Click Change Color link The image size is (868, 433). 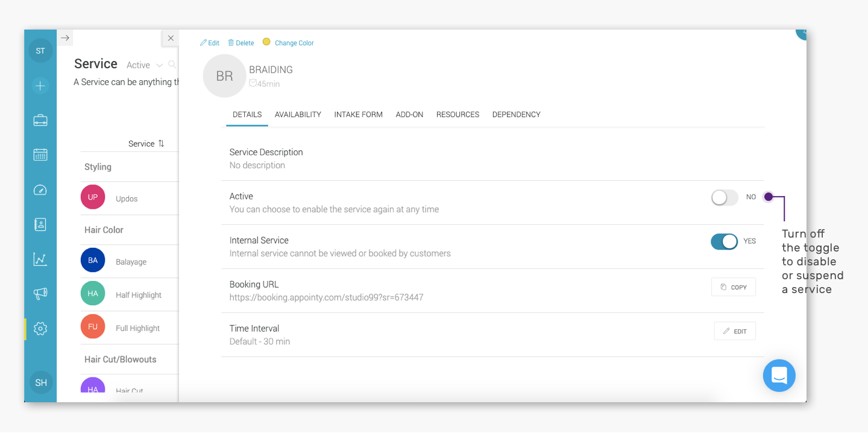[x=294, y=43]
